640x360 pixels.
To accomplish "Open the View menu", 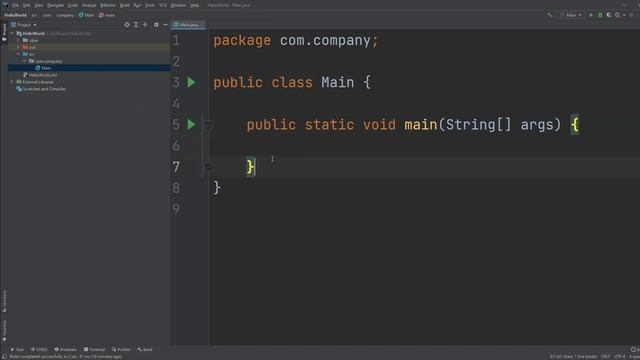I will coord(39,5).
